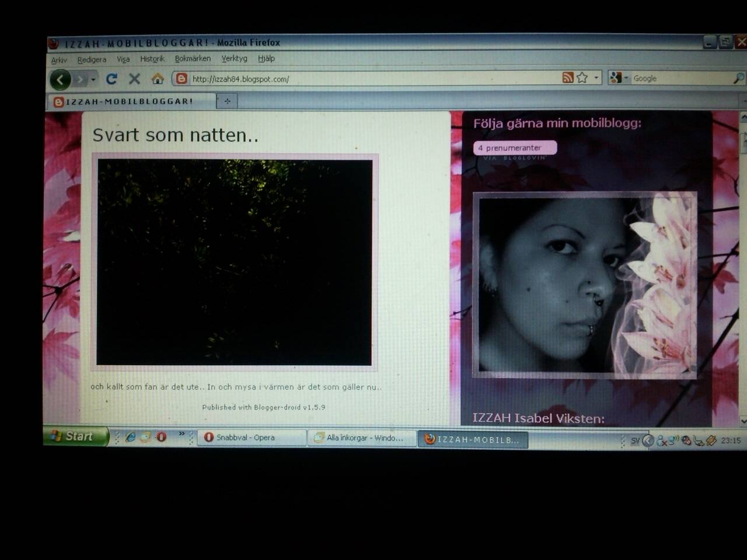Click the izzah84.blogspot.com address field

click(373, 79)
